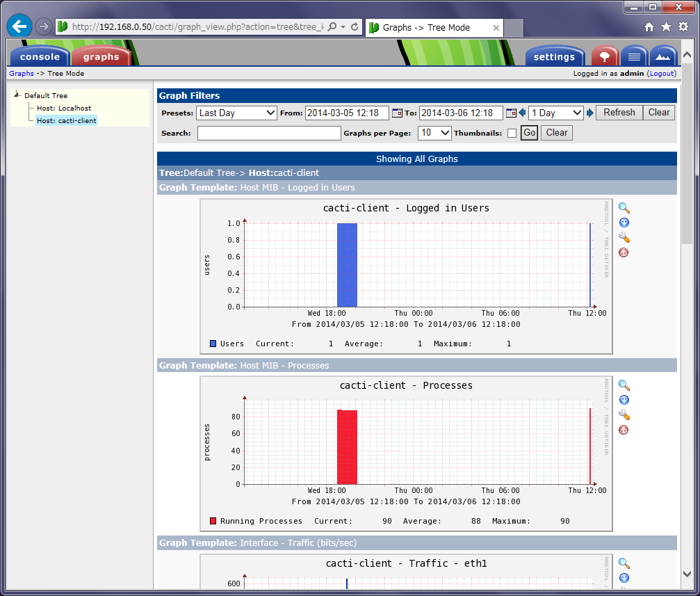
Task: Click the Graphs breadcrumb link
Action: pyautogui.click(x=22, y=73)
